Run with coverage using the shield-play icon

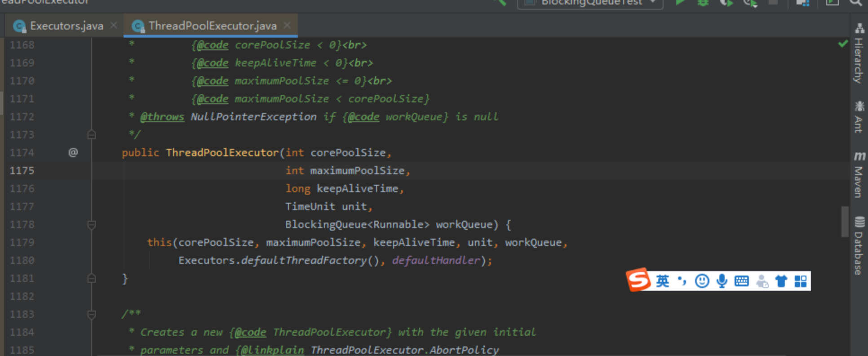click(x=726, y=3)
